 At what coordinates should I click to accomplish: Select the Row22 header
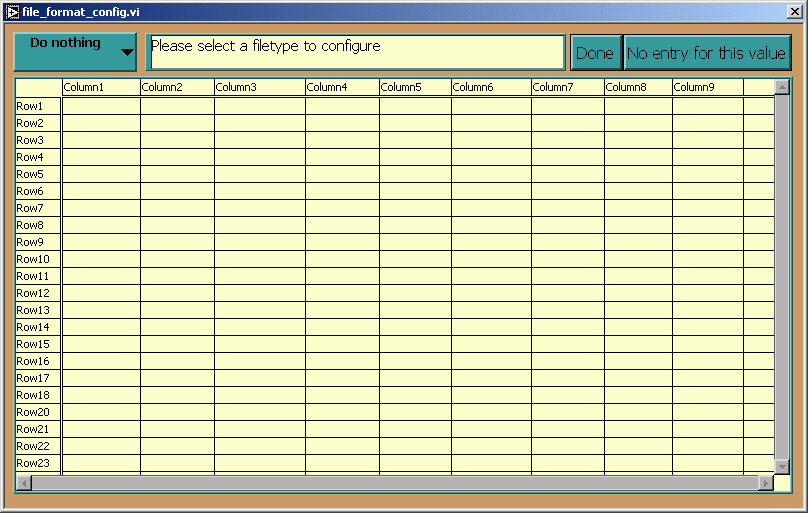point(38,446)
